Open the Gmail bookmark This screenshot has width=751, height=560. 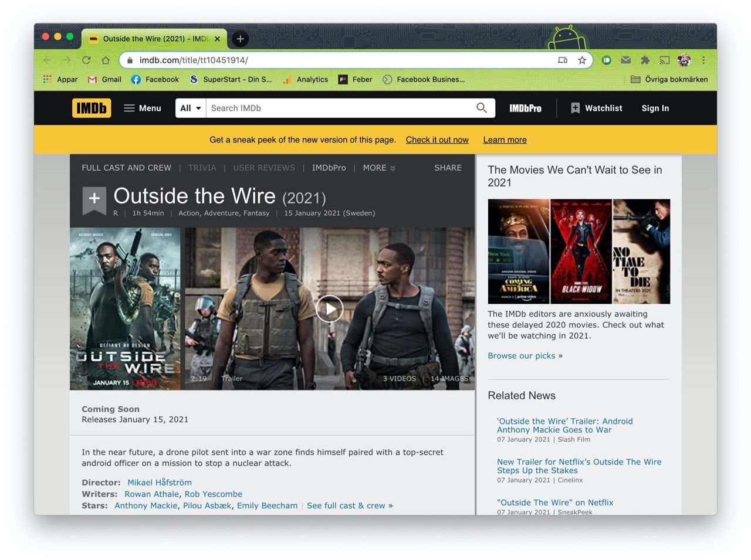pos(104,79)
